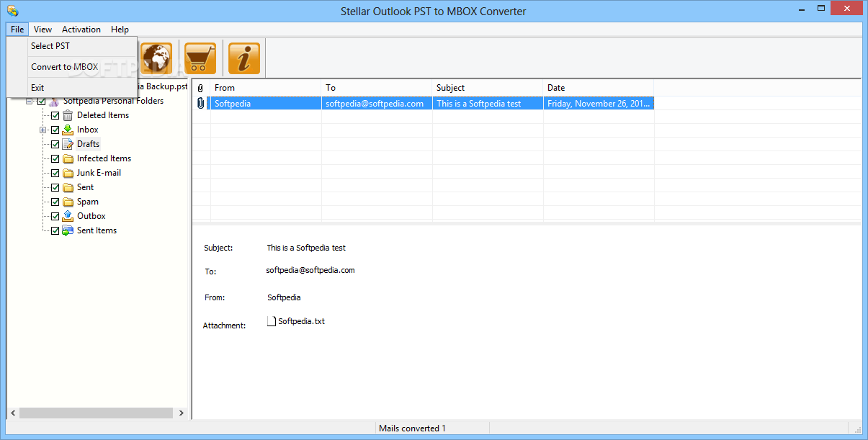Open the info about icon
This screenshot has width=868, height=440.
[x=244, y=58]
